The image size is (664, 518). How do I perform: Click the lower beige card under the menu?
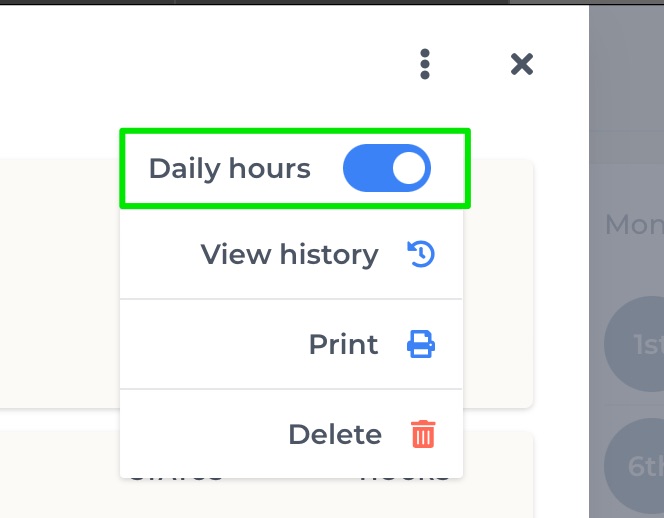59,474
